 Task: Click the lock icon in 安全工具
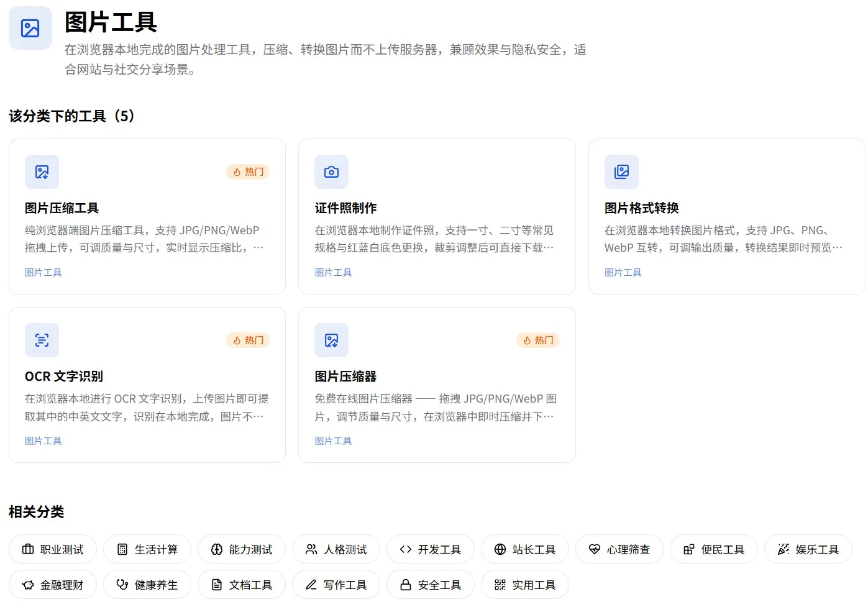(406, 585)
